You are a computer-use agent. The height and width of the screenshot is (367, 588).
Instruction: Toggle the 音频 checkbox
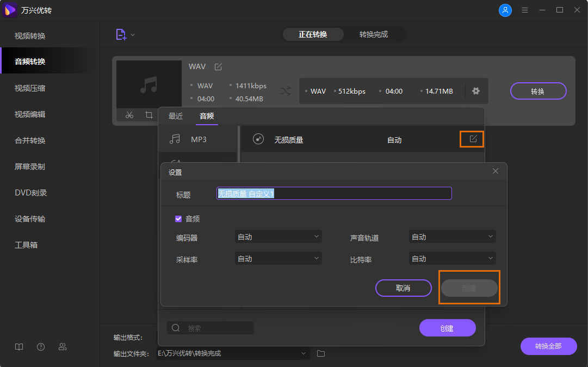(178, 219)
